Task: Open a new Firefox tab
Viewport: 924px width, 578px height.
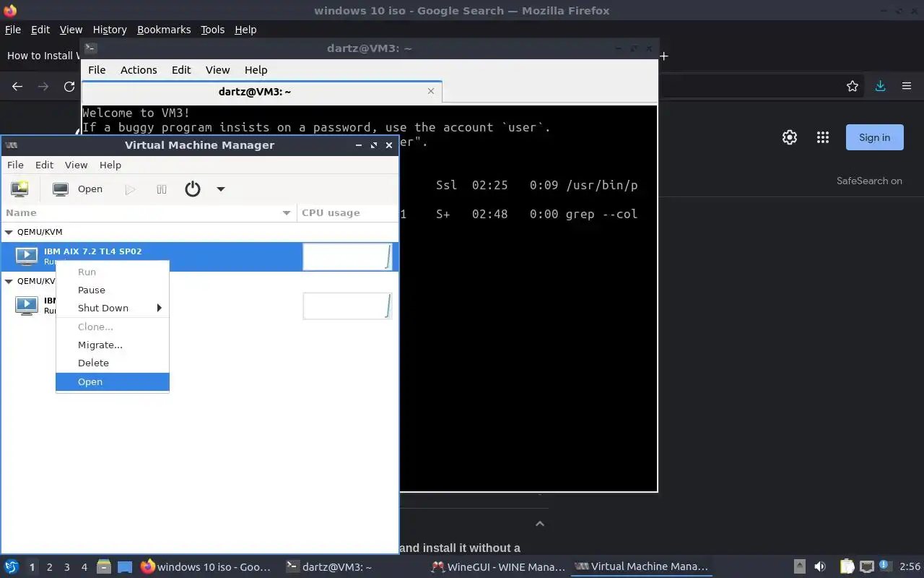Action: (663, 56)
